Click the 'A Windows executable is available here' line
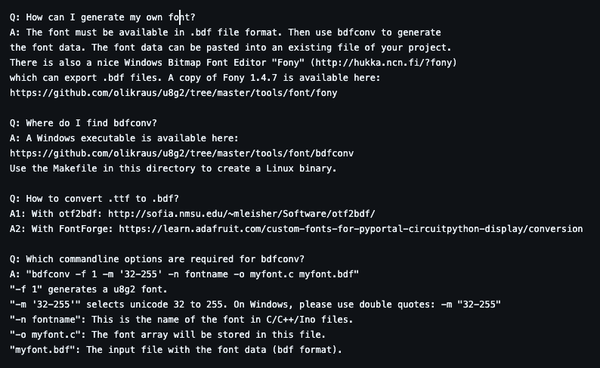 (x=124, y=138)
